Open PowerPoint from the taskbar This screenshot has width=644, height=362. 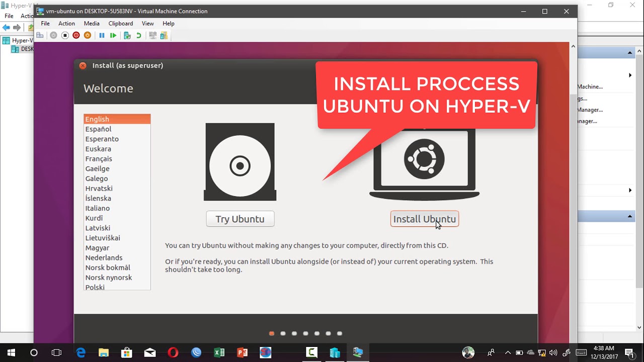pos(243,352)
